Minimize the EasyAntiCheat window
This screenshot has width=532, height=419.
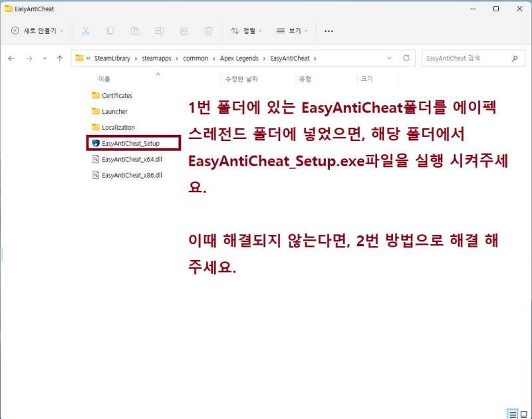[x=473, y=9]
